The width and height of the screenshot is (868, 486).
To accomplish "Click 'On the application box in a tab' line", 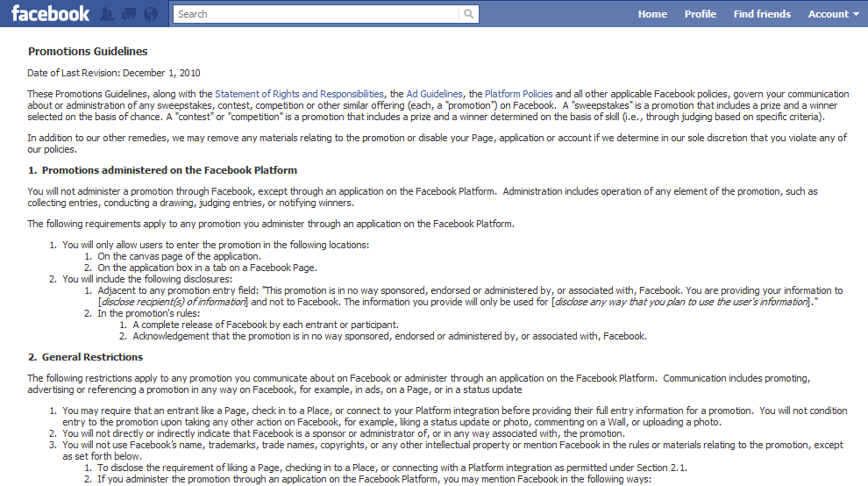I will pyautogui.click(x=207, y=267).
